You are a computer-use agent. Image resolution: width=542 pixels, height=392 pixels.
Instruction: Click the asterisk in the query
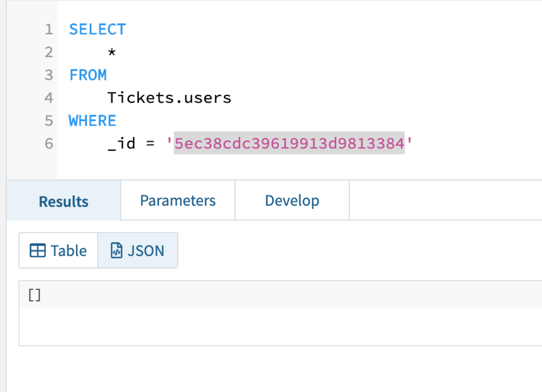[112, 52]
